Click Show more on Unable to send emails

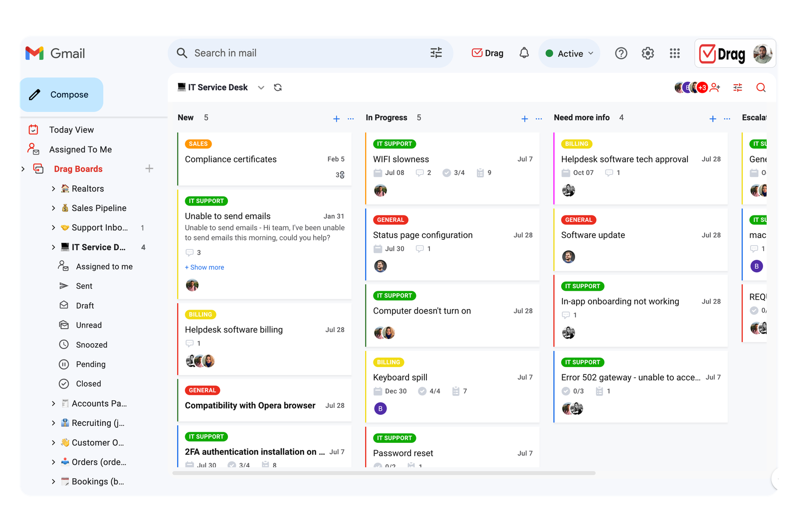click(x=204, y=268)
